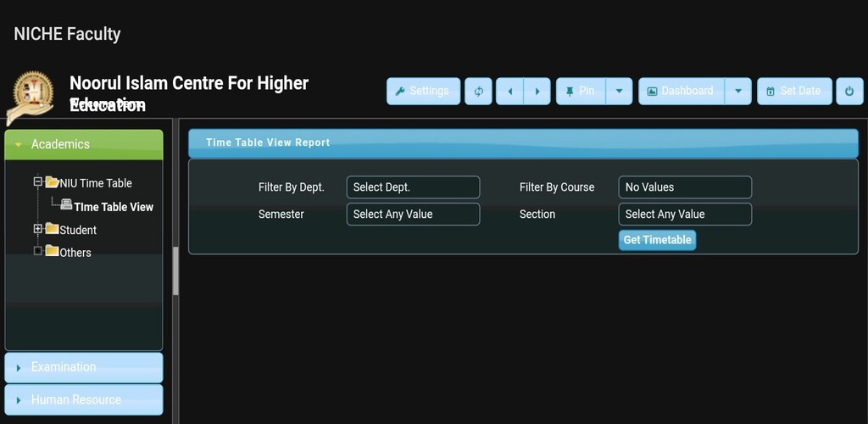
Task: Click the left arrow navigation icon
Action: 509,92
